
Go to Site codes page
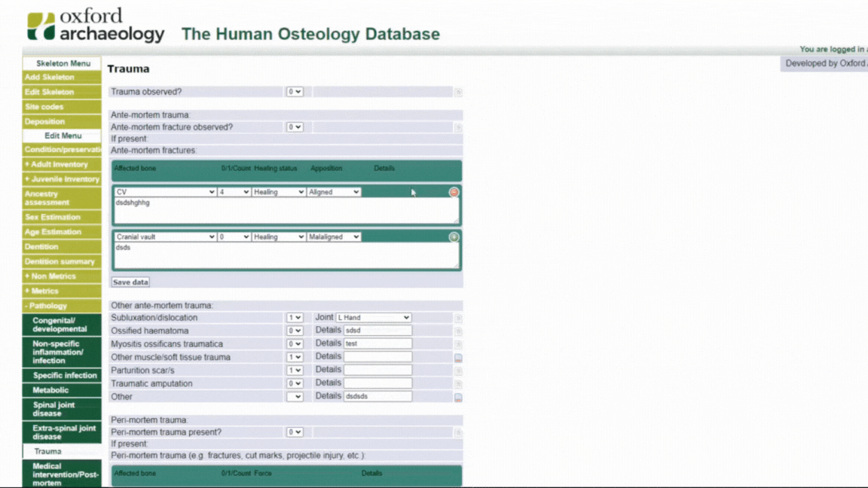[x=62, y=107]
